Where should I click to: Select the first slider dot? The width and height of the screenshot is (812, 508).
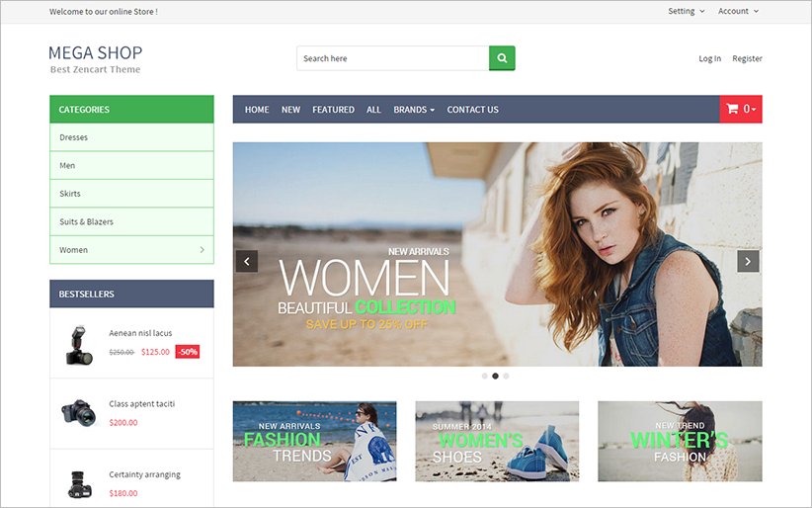pyautogui.click(x=485, y=376)
